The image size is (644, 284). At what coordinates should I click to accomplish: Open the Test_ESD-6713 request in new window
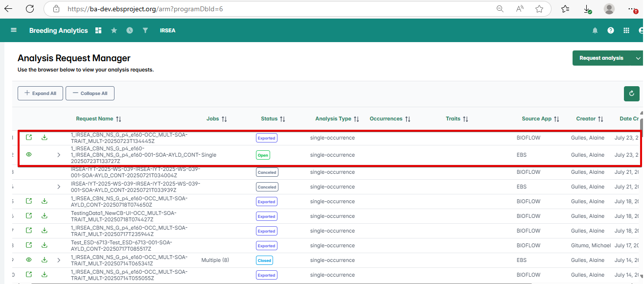tap(29, 245)
